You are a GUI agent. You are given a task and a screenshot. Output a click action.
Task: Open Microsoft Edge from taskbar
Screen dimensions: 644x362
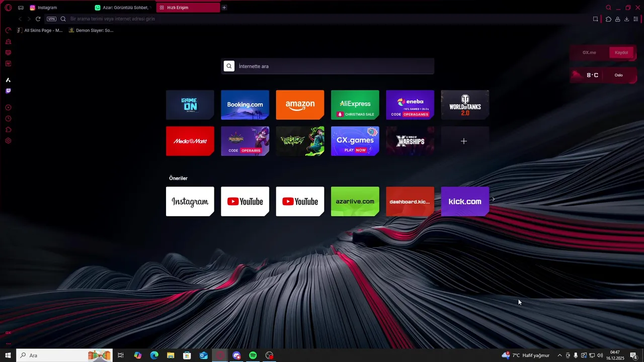pos(154,355)
